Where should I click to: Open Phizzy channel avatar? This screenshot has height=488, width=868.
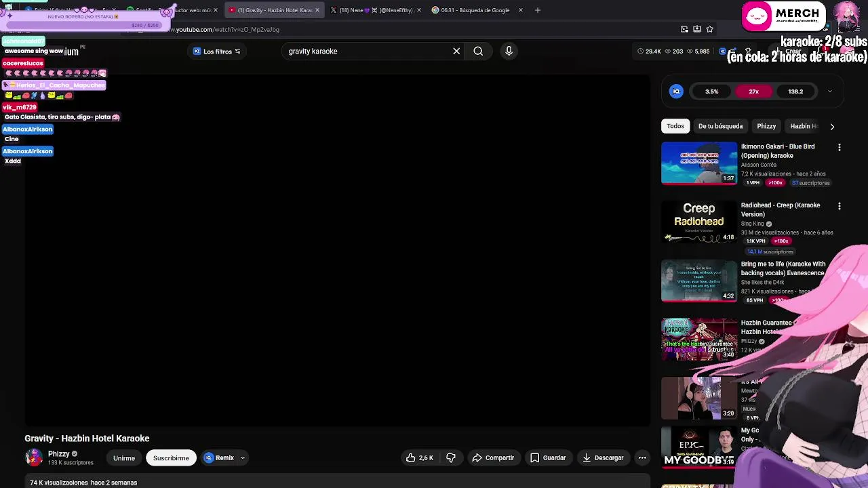[x=34, y=457]
